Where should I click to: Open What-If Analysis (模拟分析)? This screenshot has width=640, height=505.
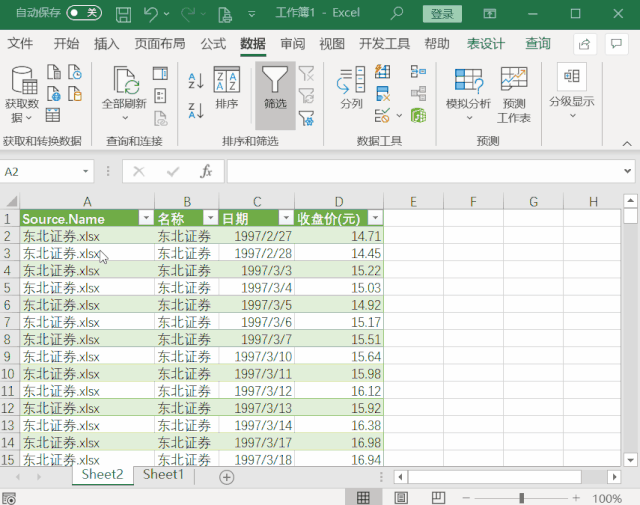tap(469, 94)
